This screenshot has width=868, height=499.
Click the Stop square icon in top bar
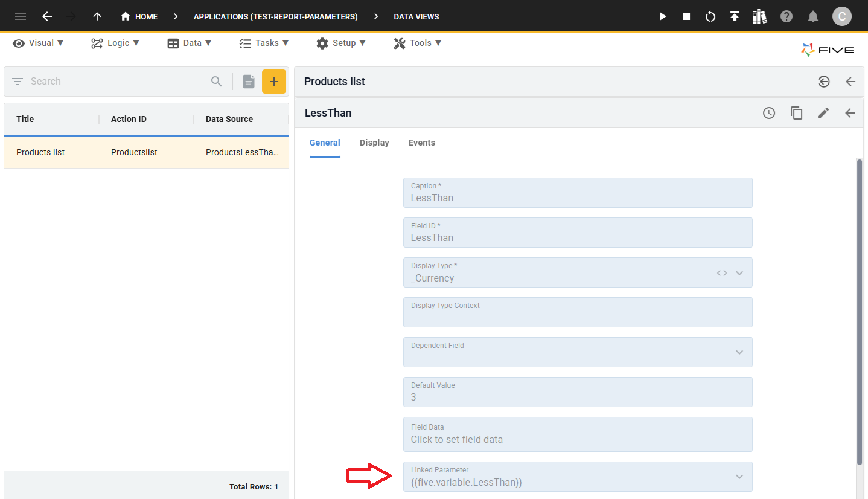(686, 16)
